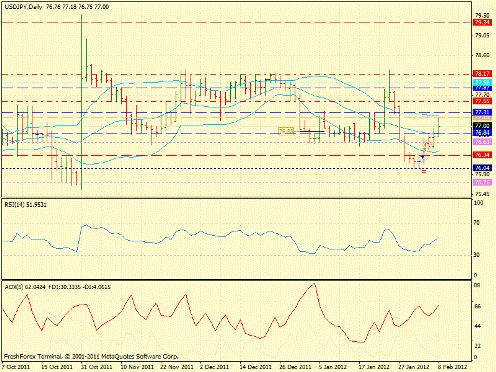Click the 7 Oct 2011 date label
The image size is (496, 372).
click(16, 367)
